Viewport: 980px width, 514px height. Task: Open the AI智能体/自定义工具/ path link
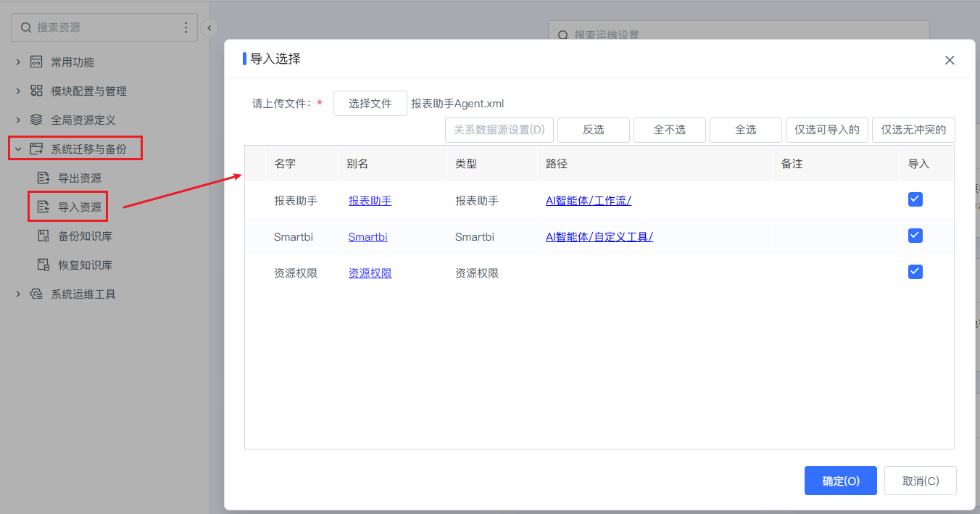pyautogui.click(x=599, y=236)
